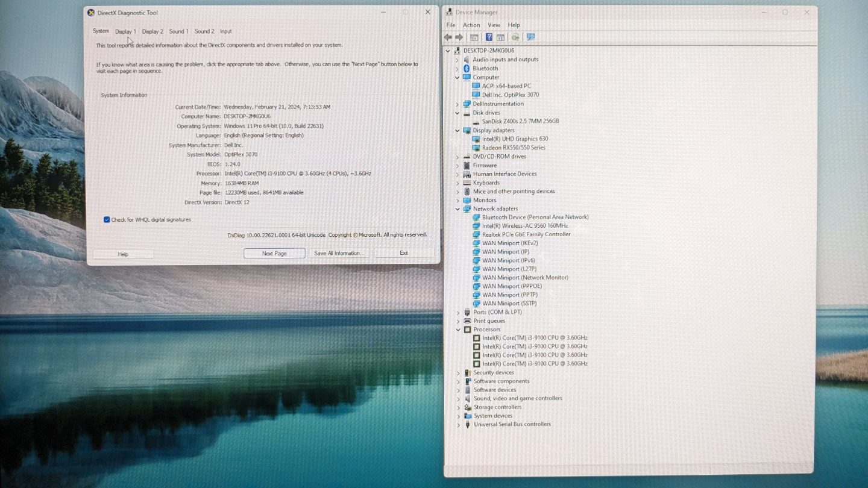This screenshot has width=868, height=488.
Task: Toggle the Show/Hide Console Tree toolbar icon
Action: click(474, 37)
